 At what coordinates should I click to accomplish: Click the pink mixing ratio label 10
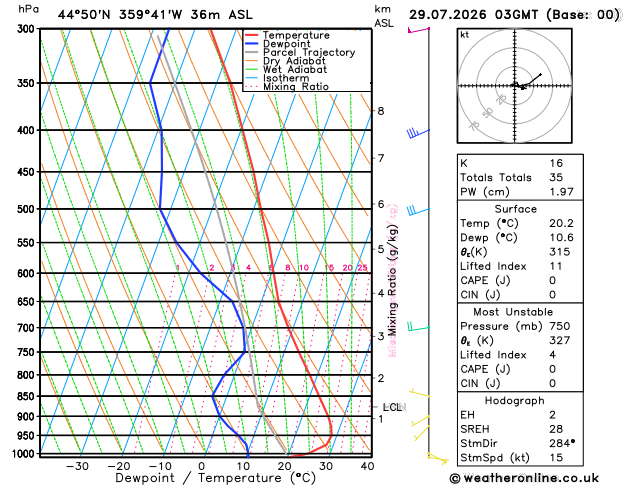coord(304,267)
